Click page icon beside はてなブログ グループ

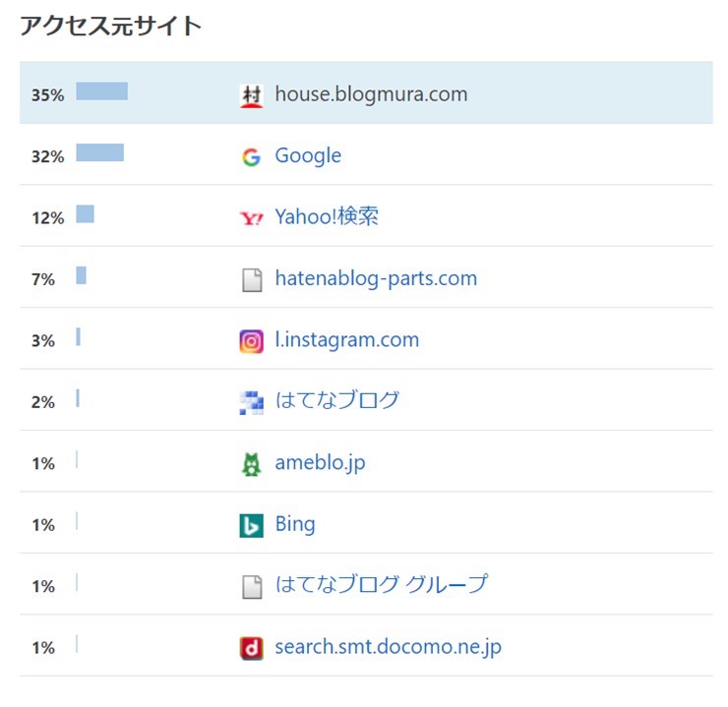coord(252,587)
